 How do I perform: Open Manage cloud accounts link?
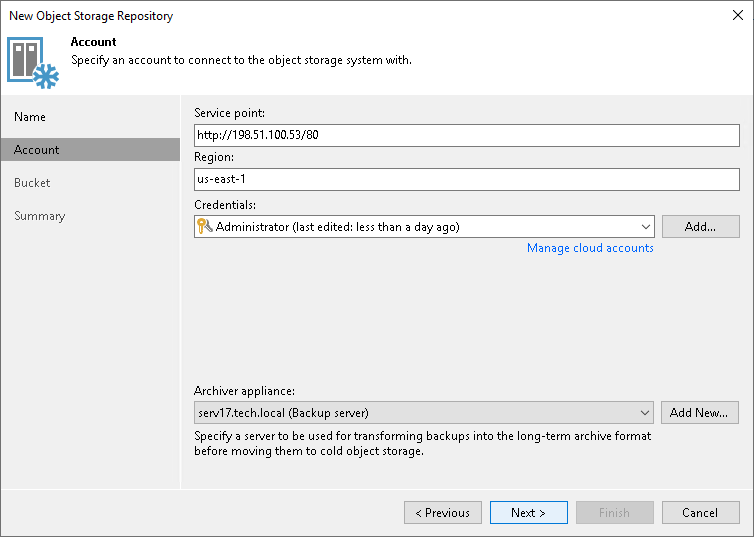tap(590, 248)
